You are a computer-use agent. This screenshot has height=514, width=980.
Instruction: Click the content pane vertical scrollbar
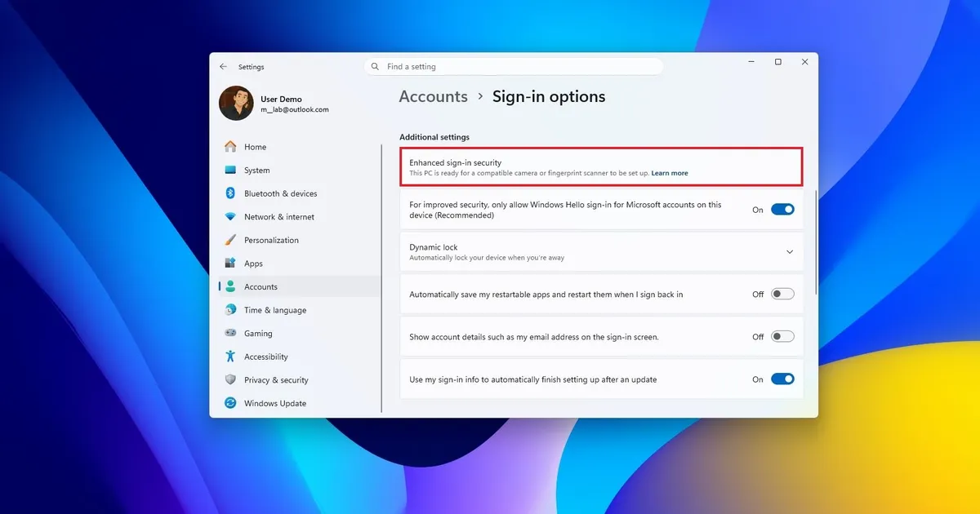coord(816,242)
